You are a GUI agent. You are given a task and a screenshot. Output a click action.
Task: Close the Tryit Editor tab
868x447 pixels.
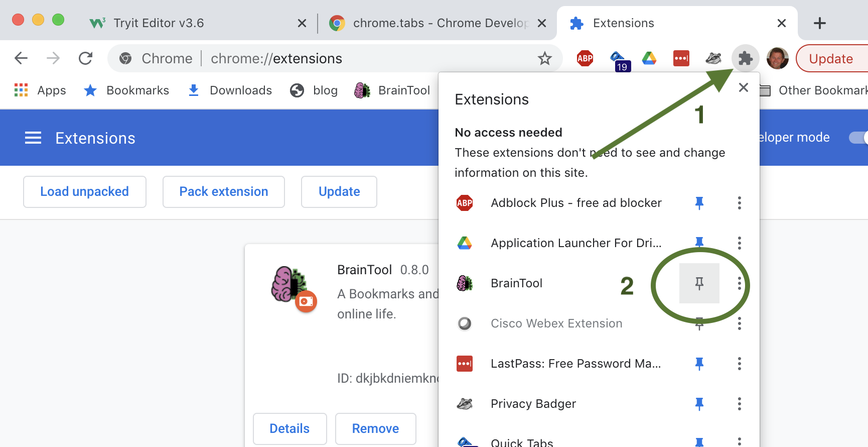point(302,23)
